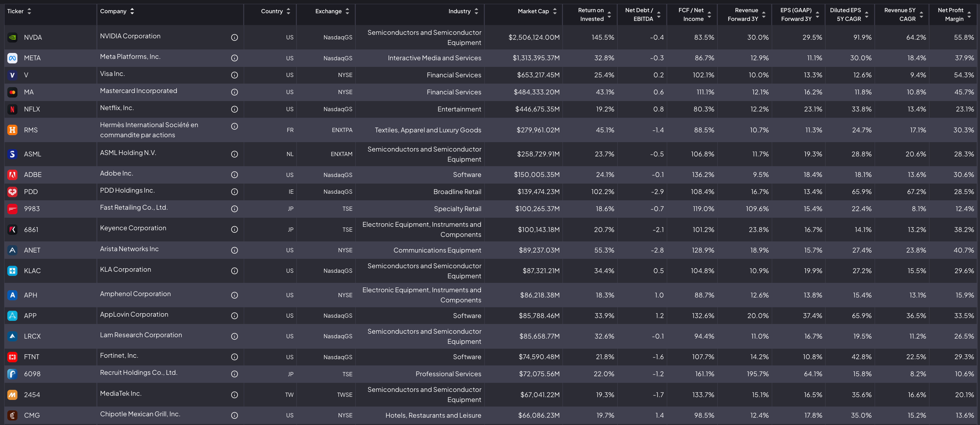Sort table by Market Cap column
Image resolution: width=980 pixels, height=425 pixels.
pos(555,11)
